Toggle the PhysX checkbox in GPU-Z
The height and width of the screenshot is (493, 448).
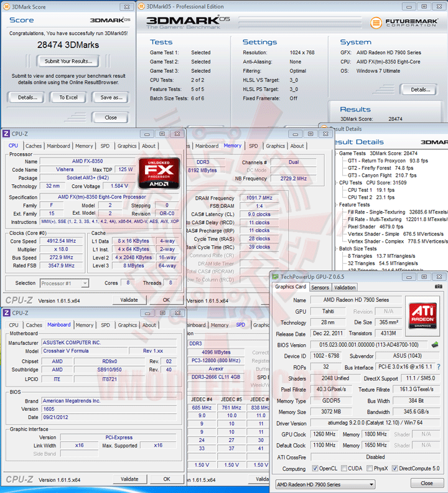pyautogui.click(x=370, y=468)
